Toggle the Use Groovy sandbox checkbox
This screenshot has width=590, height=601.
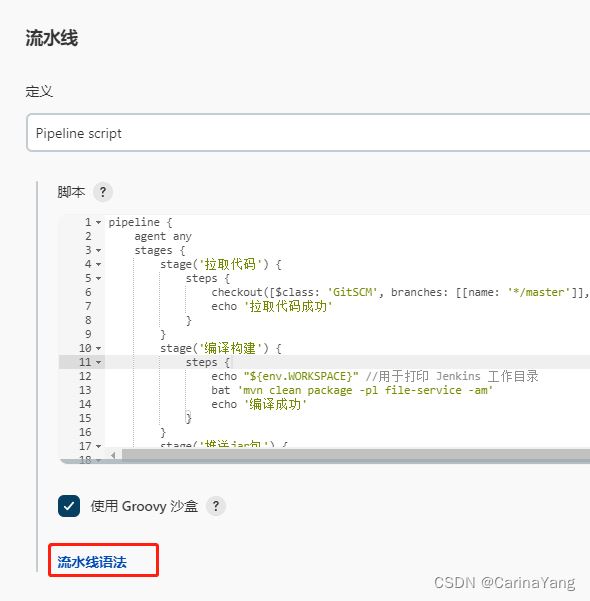click(x=69, y=506)
